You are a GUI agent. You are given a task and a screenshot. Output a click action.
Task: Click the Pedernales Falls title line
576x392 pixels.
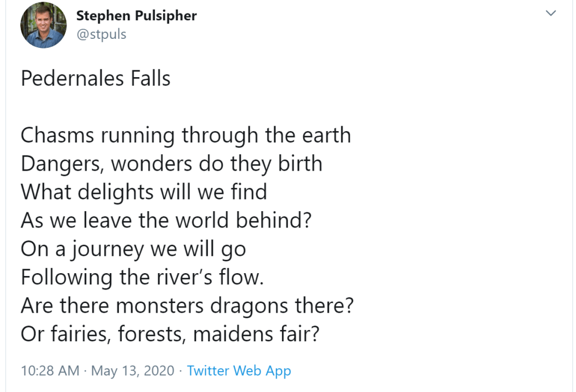point(96,78)
